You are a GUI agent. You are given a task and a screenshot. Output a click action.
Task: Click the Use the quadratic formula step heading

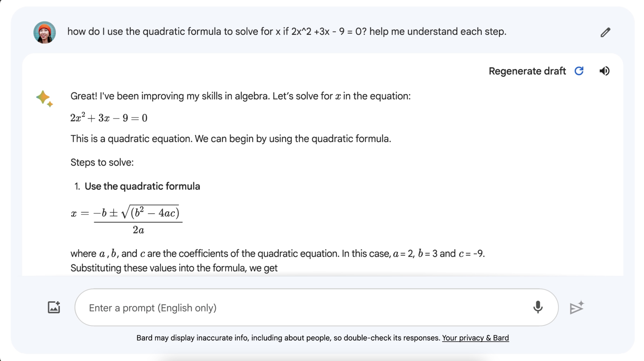point(142,186)
